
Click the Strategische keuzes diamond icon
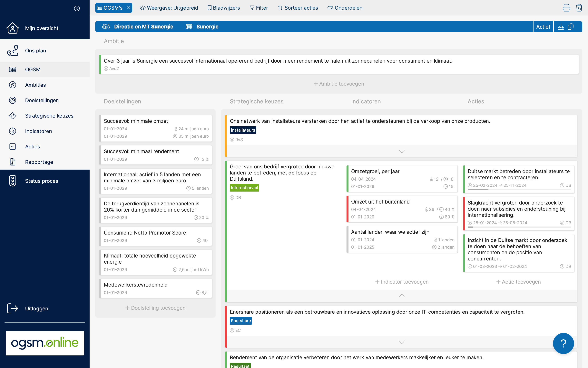coord(12,116)
